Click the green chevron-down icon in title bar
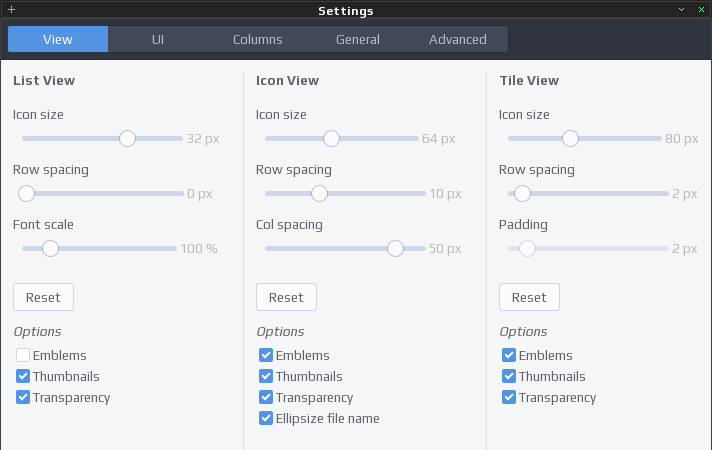 point(681,10)
